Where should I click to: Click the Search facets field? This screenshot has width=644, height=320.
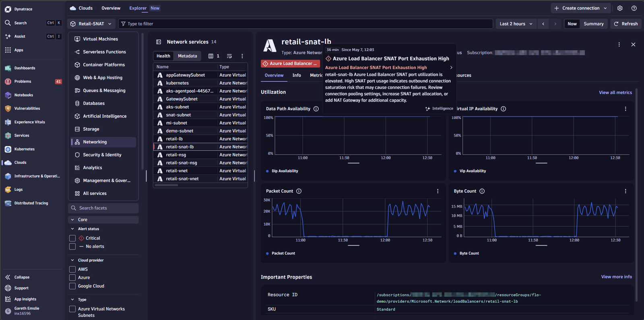tap(103, 208)
